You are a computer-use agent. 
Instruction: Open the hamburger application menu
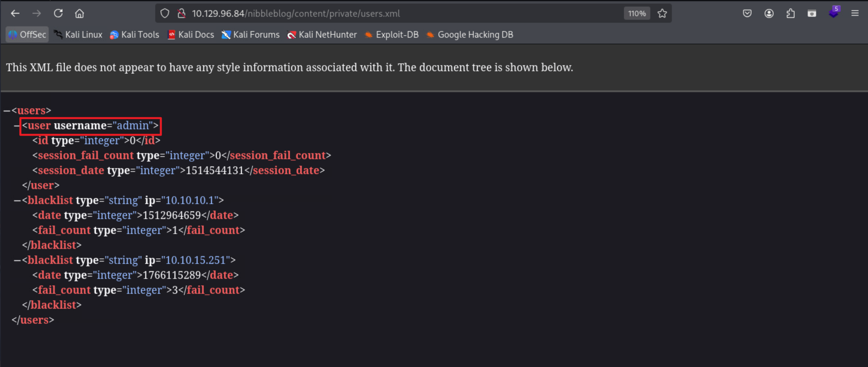(855, 14)
